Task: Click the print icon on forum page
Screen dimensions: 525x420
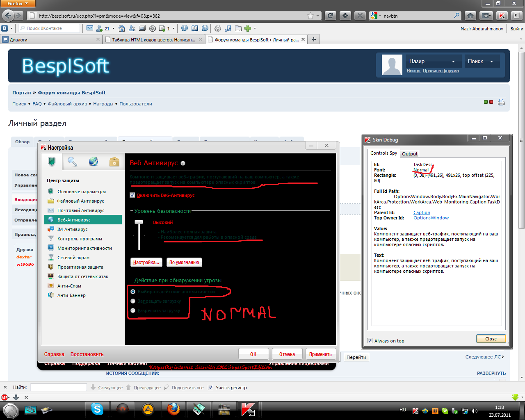Action: (x=501, y=102)
